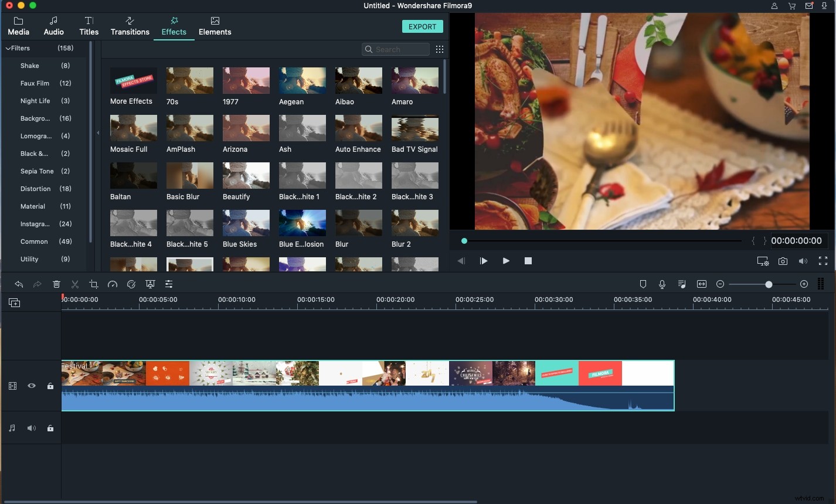
Task: Open the Green Screen tool
Action: (x=150, y=284)
